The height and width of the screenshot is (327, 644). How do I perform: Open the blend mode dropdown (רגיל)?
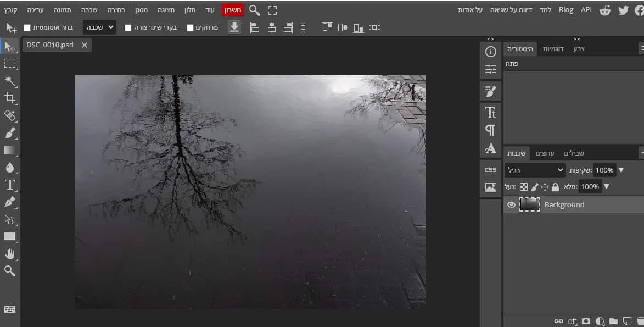535,170
